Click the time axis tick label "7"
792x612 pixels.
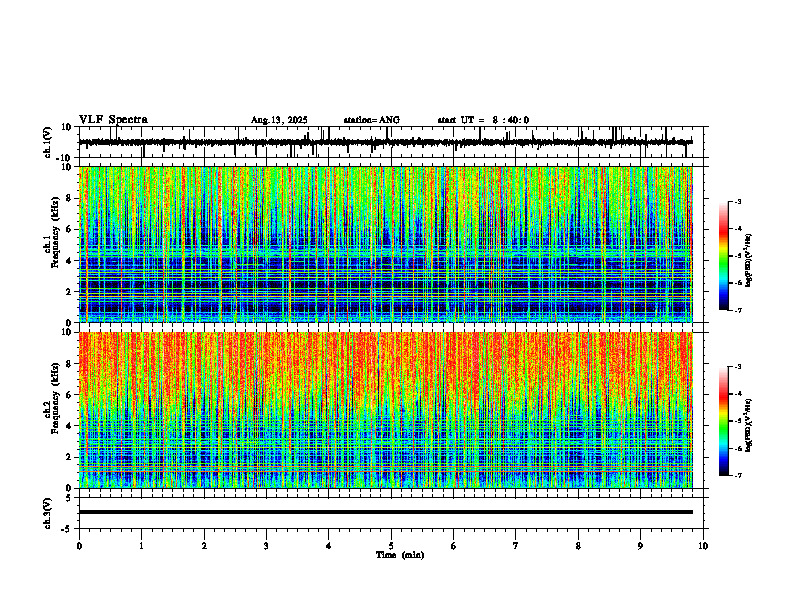pyautogui.click(x=516, y=546)
